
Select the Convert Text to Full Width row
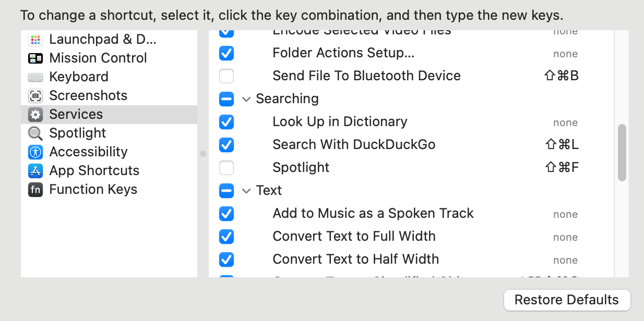coord(354,237)
